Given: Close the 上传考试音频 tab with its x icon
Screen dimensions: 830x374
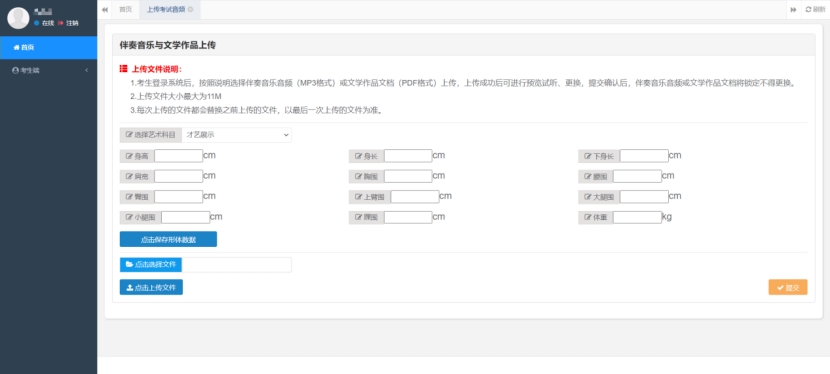Looking at the screenshot, I should pos(191,10).
